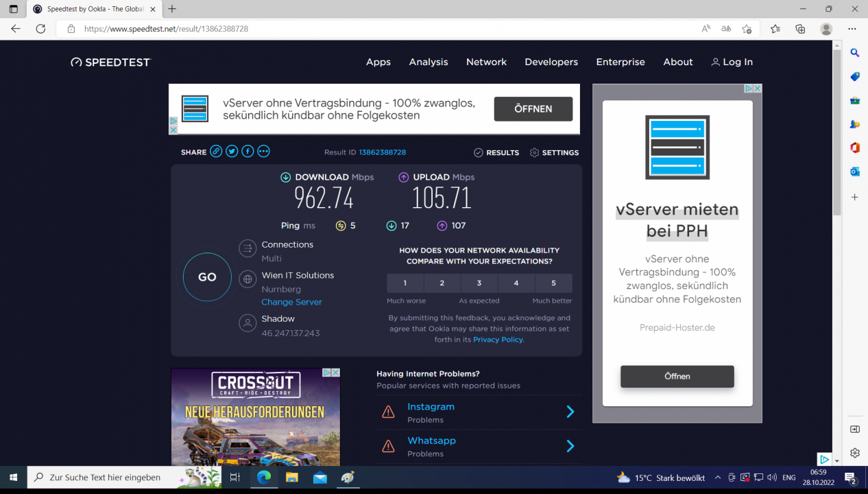Open Edge settings and more menu
The image size is (868, 494).
click(852, 29)
